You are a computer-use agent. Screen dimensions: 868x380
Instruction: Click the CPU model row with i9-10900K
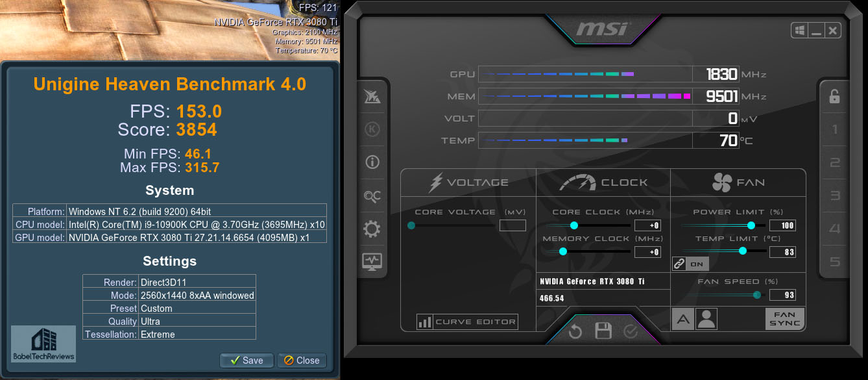tap(169, 224)
